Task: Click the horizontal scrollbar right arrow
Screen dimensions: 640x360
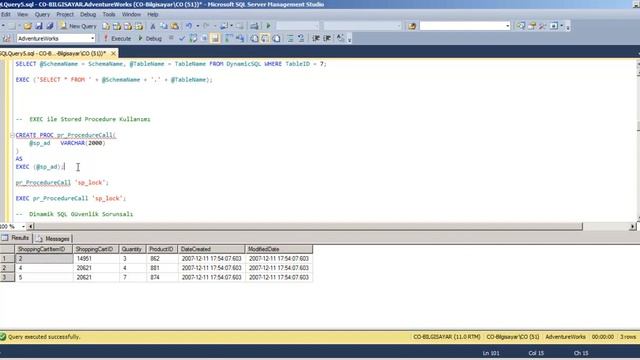Action: click(633, 226)
